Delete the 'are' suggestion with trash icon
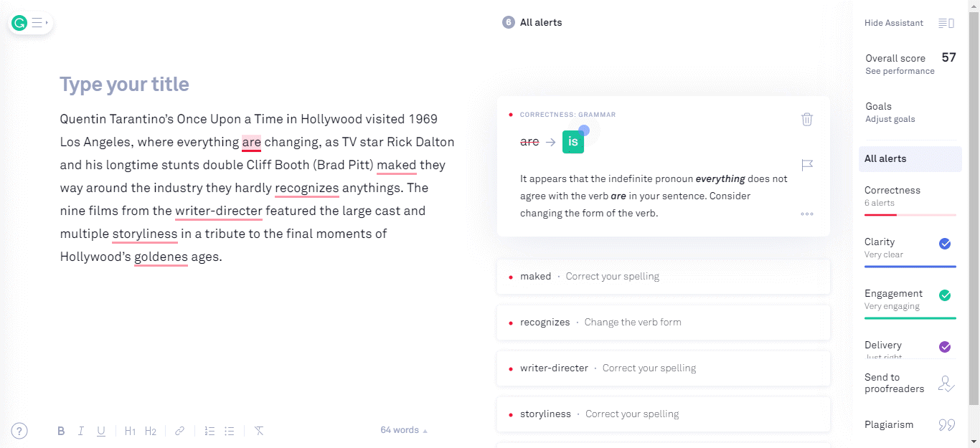This screenshot has height=448, width=980. [x=807, y=119]
